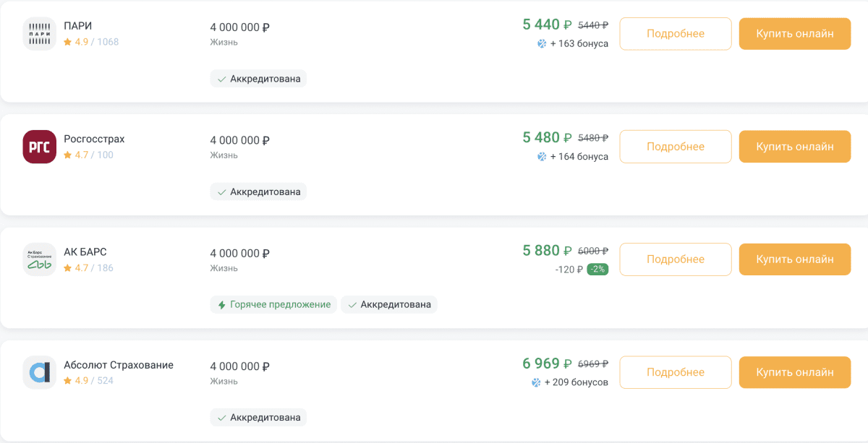Screen dimensions: 868x443
Task: Click the bonus icon next to 209 бонусов
Action: [537, 382]
